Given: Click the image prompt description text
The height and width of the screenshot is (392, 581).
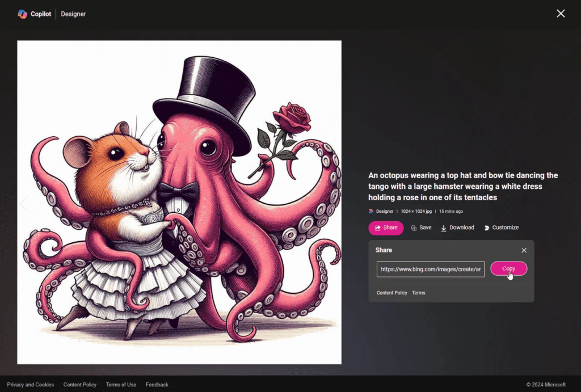Looking at the screenshot, I should pos(462,186).
